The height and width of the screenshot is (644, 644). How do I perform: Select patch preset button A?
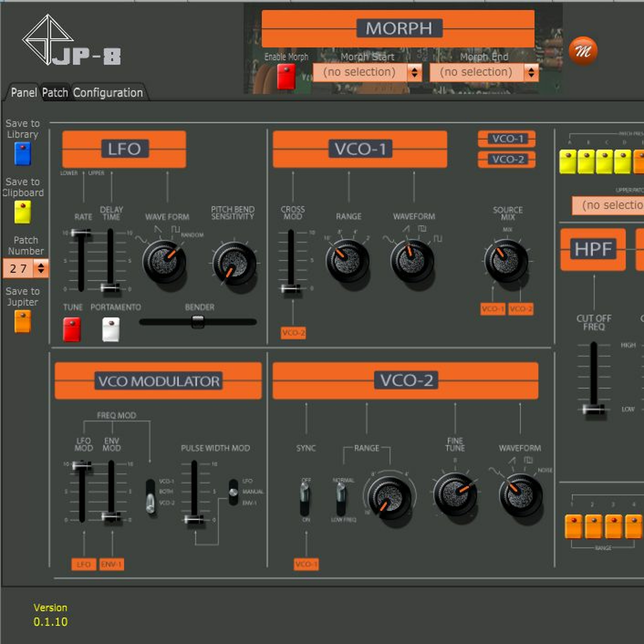[x=568, y=162]
